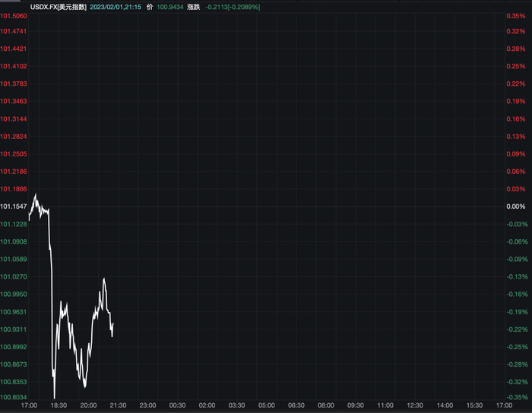
Task: Select the 23:00 time axis marker
Action: pyautogui.click(x=148, y=405)
